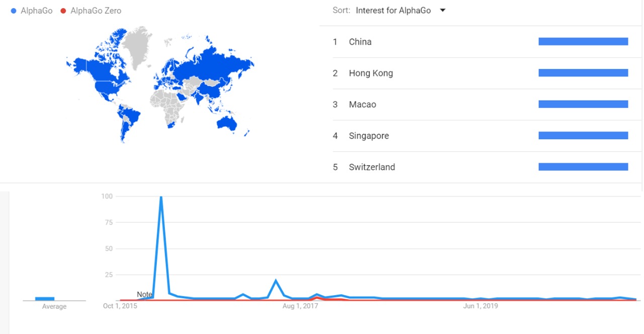Click the interest bar for Switzerland
Image resolution: width=644 pixels, height=334 pixels.
point(583,167)
